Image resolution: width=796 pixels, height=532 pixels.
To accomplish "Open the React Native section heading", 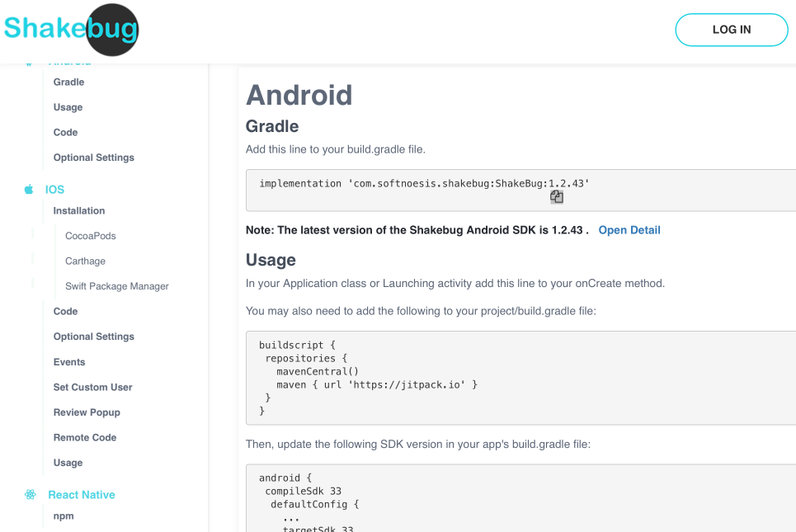I will coord(82,495).
